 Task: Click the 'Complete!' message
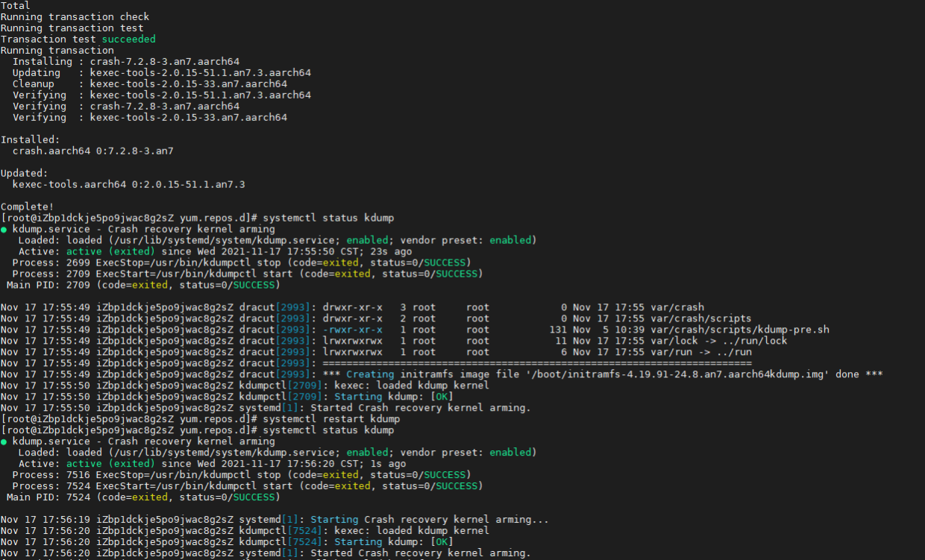click(27, 207)
